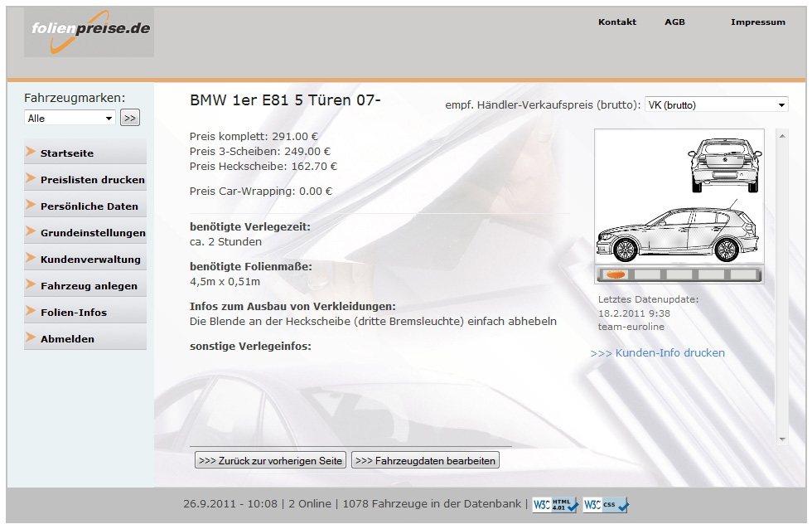Click the BMW rear view drawing
The height and width of the screenshot is (529, 812).
click(725, 165)
